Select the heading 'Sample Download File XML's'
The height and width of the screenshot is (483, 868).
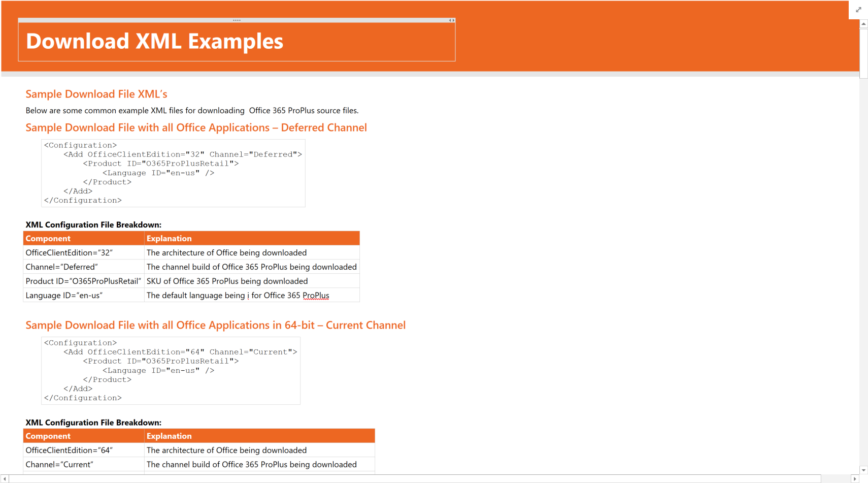96,94
